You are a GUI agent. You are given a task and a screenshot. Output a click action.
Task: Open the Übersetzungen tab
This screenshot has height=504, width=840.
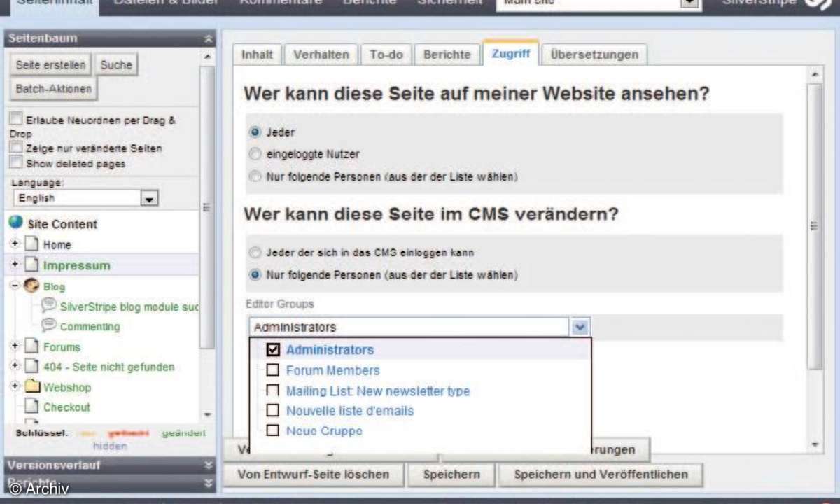594,55
